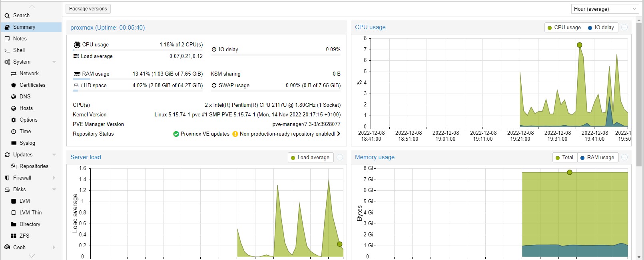Viewport: 644px width, 260px height.
Task: Click the down chevron below the side menu
Action: pyautogui.click(x=32, y=256)
